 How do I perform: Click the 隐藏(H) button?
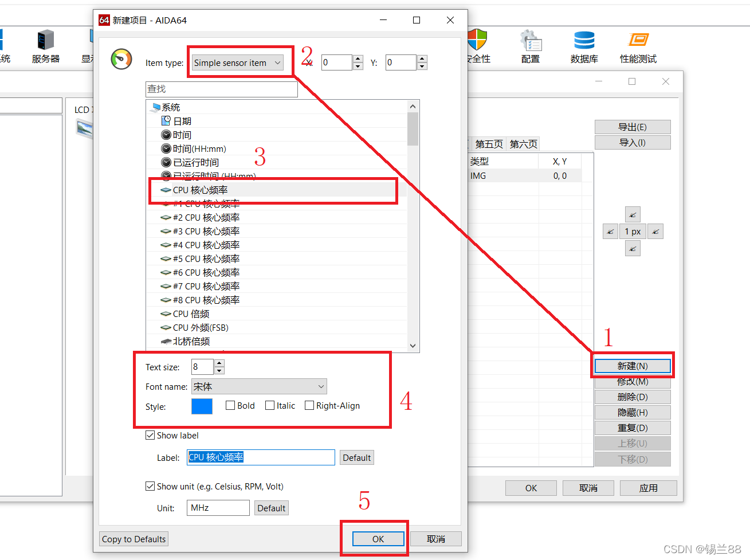click(x=633, y=412)
